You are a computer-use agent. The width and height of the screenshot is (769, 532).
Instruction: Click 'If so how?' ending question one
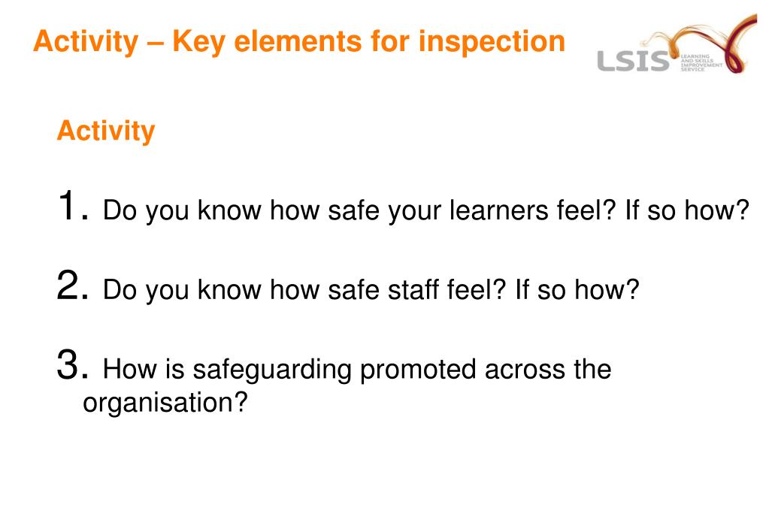687,210
